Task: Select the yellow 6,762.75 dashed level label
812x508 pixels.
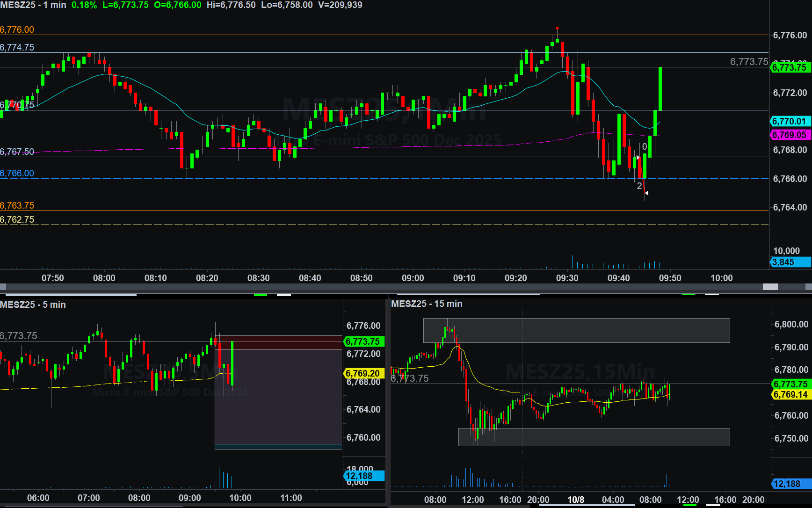Action: pyautogui.click(x=17, y=220)
